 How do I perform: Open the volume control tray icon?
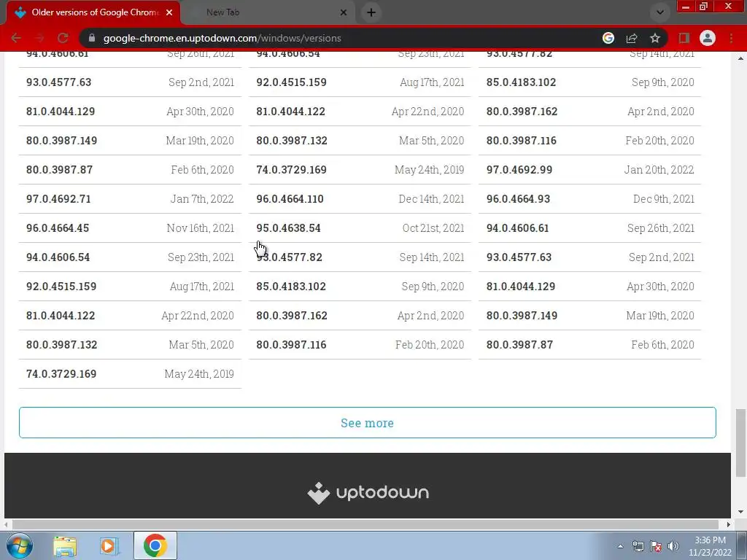point(673,546)
